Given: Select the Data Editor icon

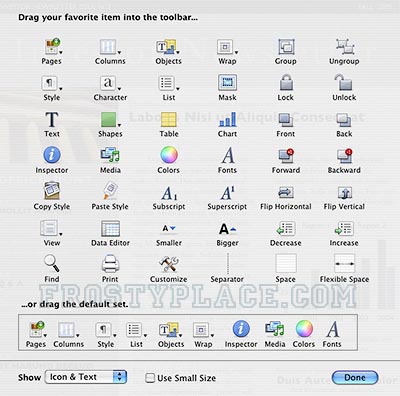Looking at the screenshot, I should 110,229.
